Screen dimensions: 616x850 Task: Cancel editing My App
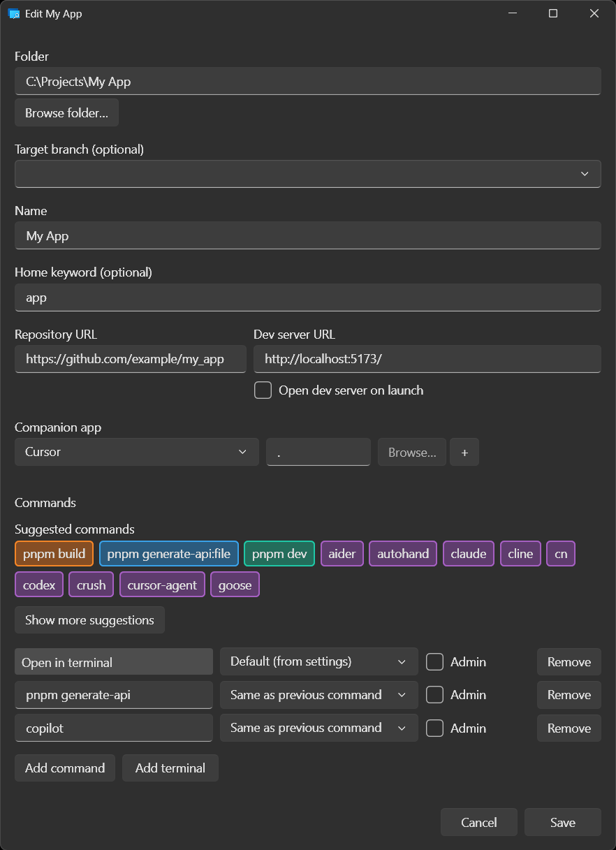coord(479,822)
